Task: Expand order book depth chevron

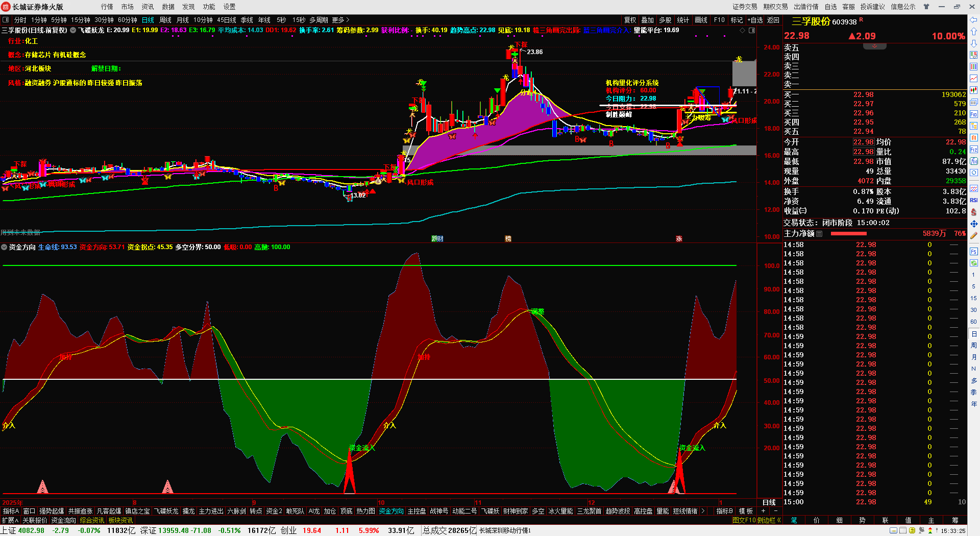Action: coord(874,46)
